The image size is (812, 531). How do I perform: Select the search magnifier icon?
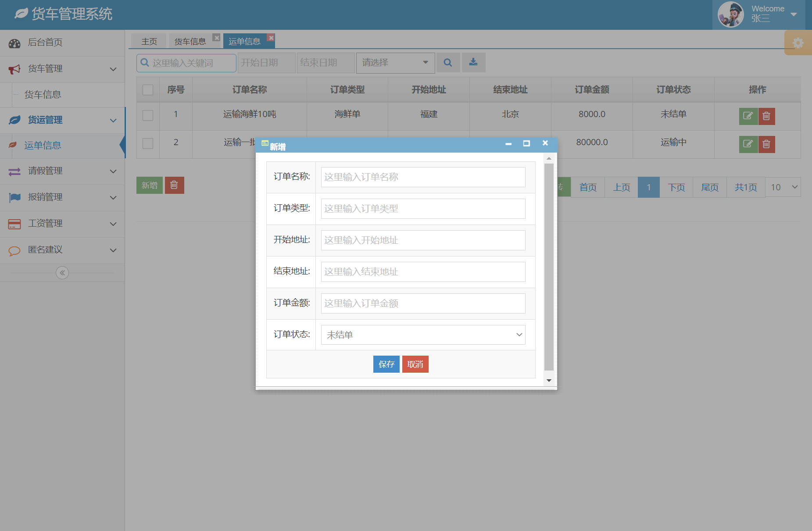coord(448,62)
